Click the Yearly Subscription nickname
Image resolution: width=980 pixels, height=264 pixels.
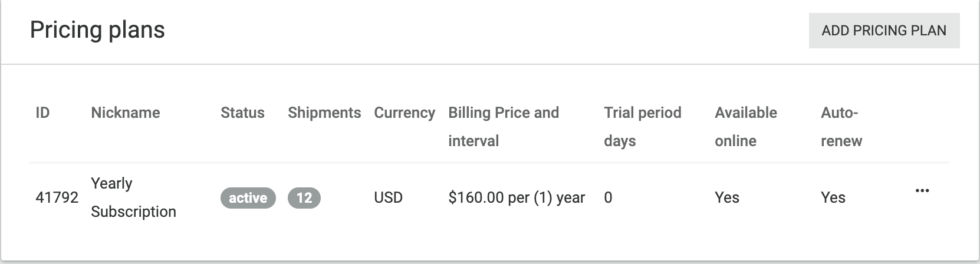click(133, 197)
